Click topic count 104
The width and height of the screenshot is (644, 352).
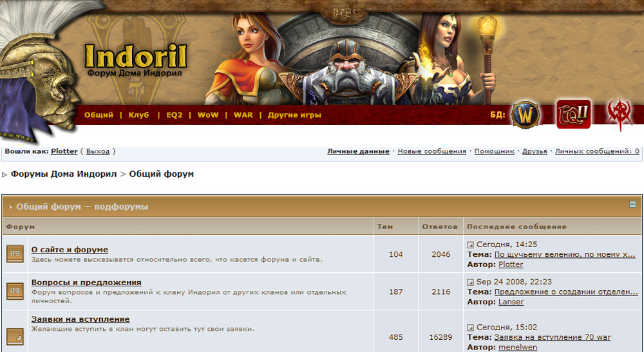pos(396,254)
